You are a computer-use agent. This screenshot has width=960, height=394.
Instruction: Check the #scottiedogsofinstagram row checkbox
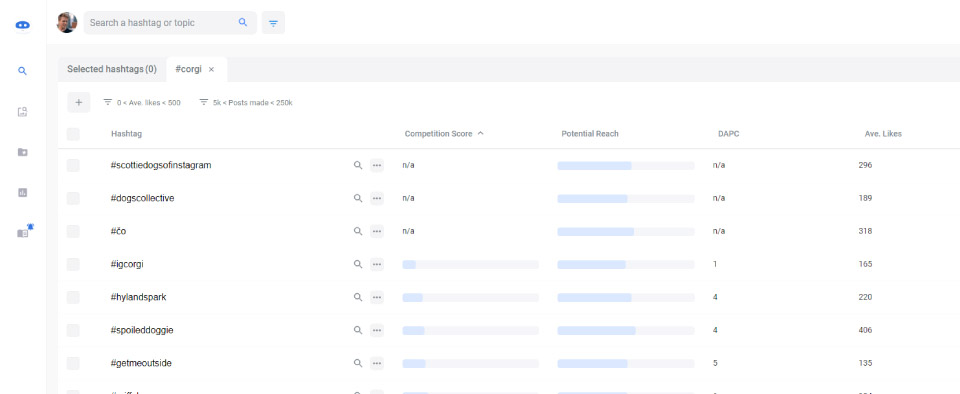point(73,165)
